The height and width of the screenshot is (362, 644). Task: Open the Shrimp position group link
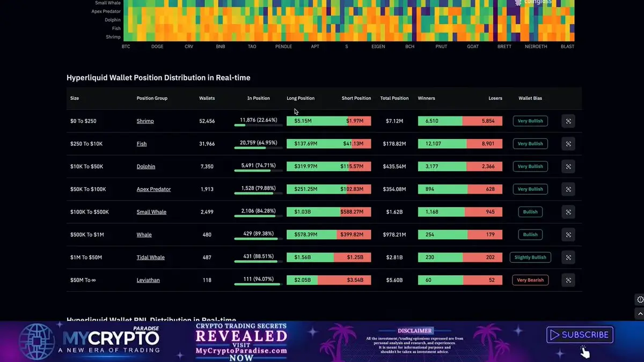[145, 121]
